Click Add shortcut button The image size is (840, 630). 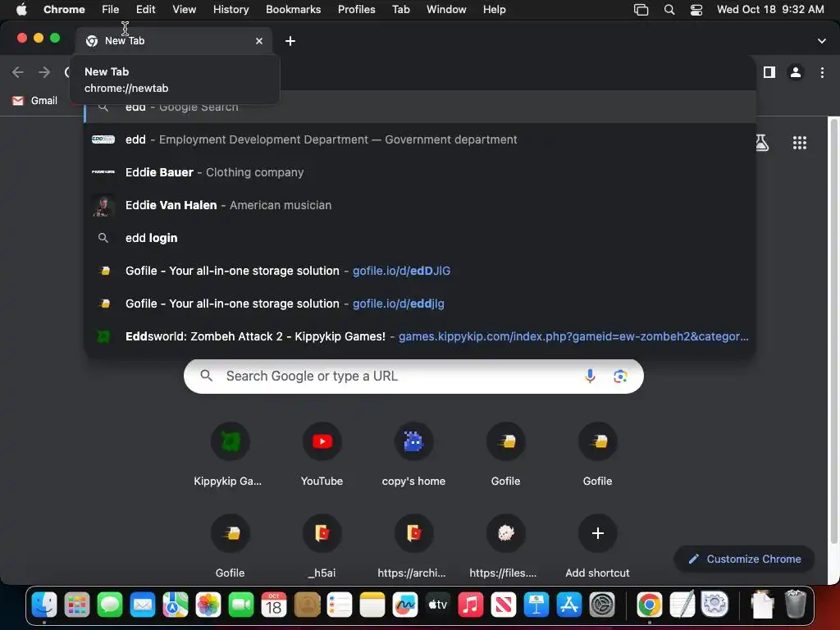(597, 546)
